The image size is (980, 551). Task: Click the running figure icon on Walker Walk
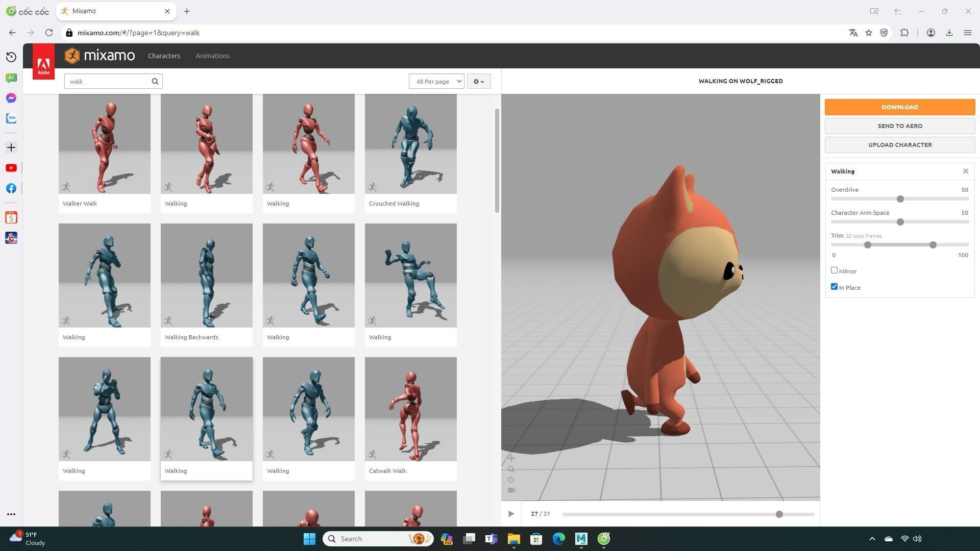coord(66,187)
